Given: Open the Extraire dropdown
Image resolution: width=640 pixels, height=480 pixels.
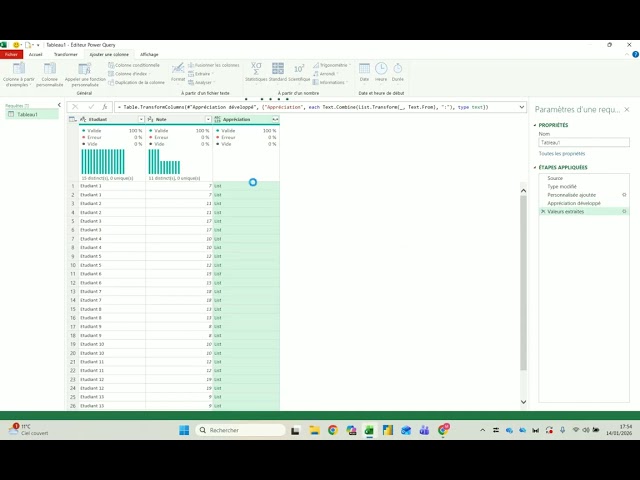Looking at the screenshot, I should [x=201, y=74].
